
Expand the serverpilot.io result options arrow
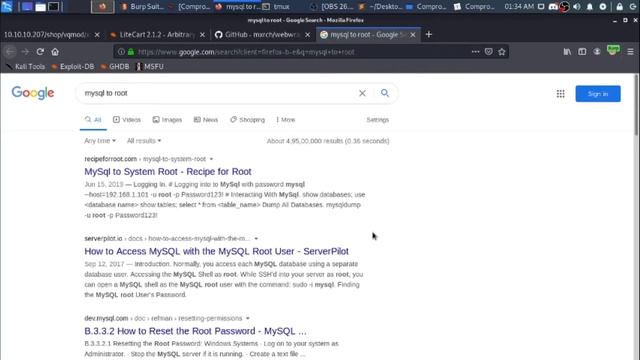pyautogui.click(x=256, y=238)
